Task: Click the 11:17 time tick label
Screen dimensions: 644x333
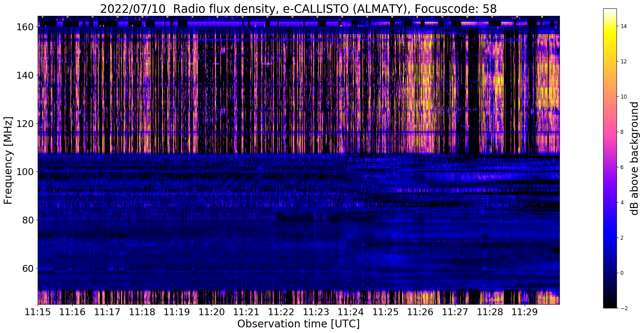Action: 108,312
